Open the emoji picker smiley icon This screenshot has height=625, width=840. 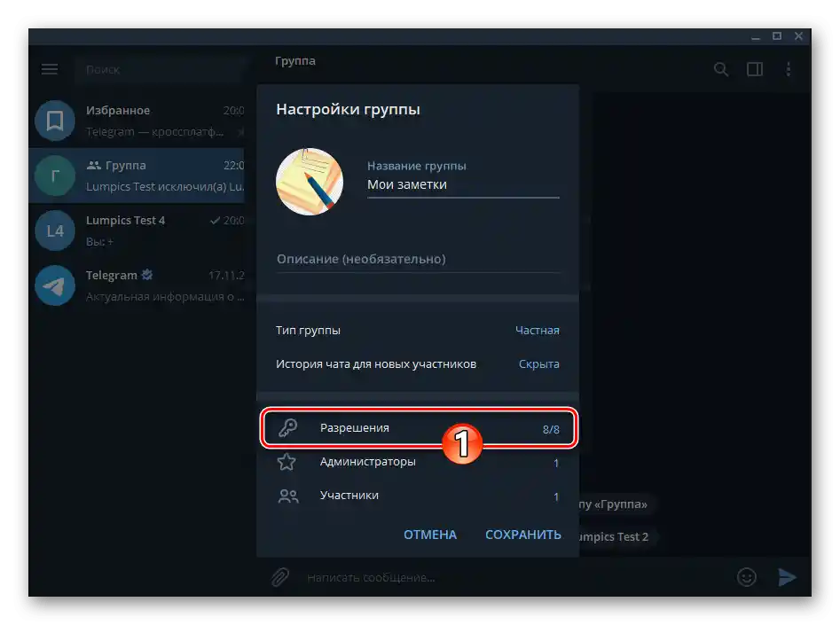746,576
